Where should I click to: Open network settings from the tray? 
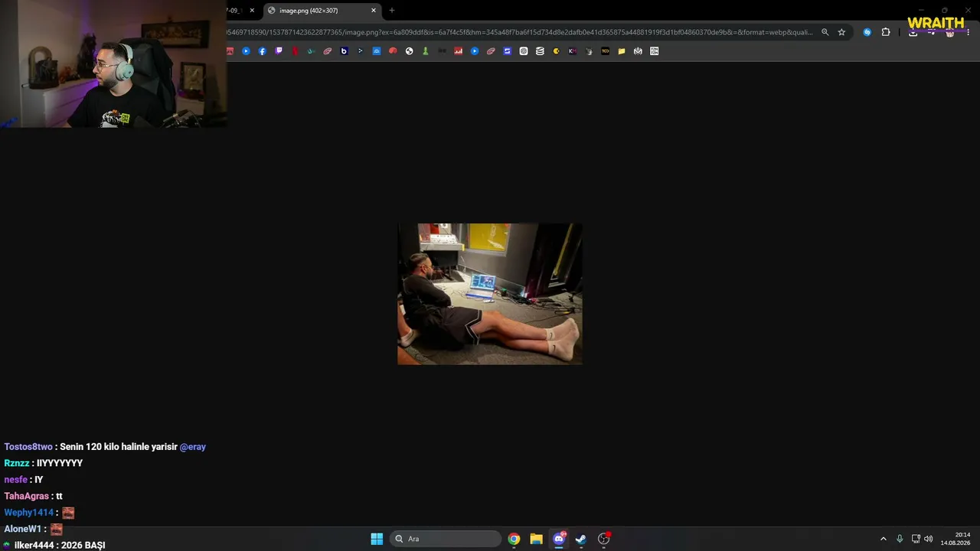(916, 539)
